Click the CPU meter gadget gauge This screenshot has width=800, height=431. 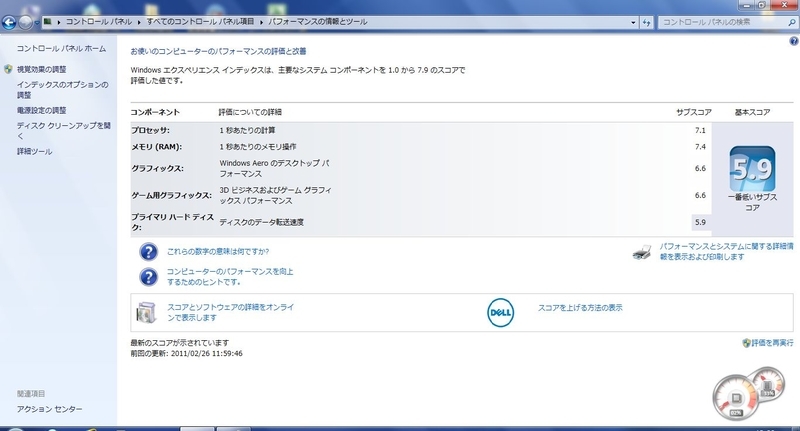(736, 398)
